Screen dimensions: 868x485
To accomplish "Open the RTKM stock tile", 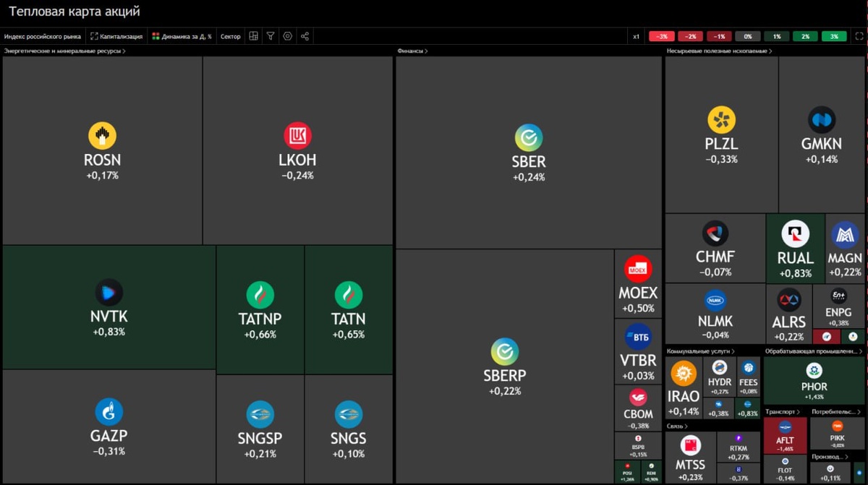I will pyautogui.click(x=739, y=447).
